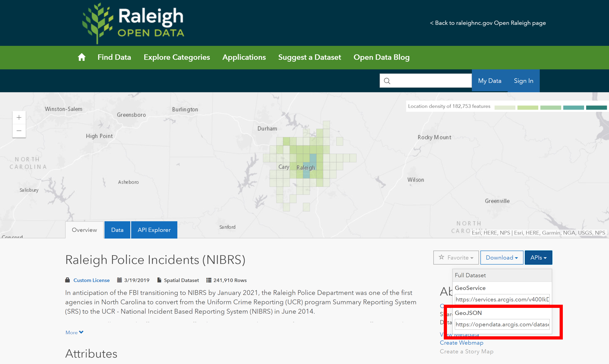Open Find Data menu item
This screenshot has width=609, height=364.
(114, 57)
